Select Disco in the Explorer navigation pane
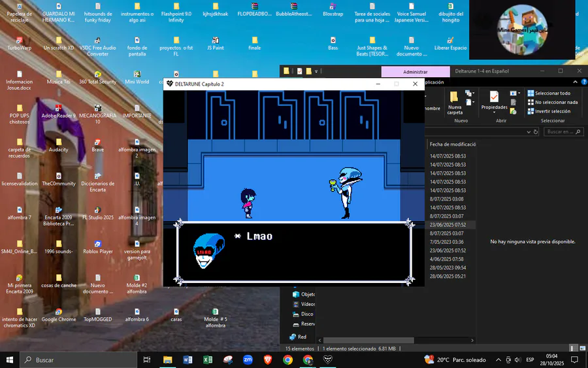The width and height of the screenshot is (588, 368). 302,314
